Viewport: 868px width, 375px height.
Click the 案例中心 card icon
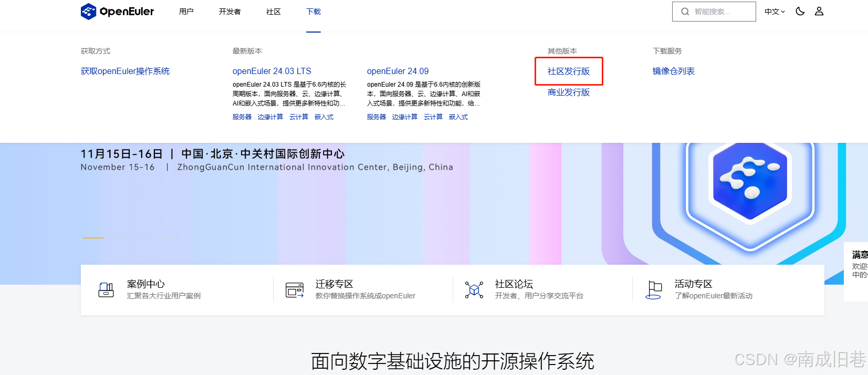point(106,289)
